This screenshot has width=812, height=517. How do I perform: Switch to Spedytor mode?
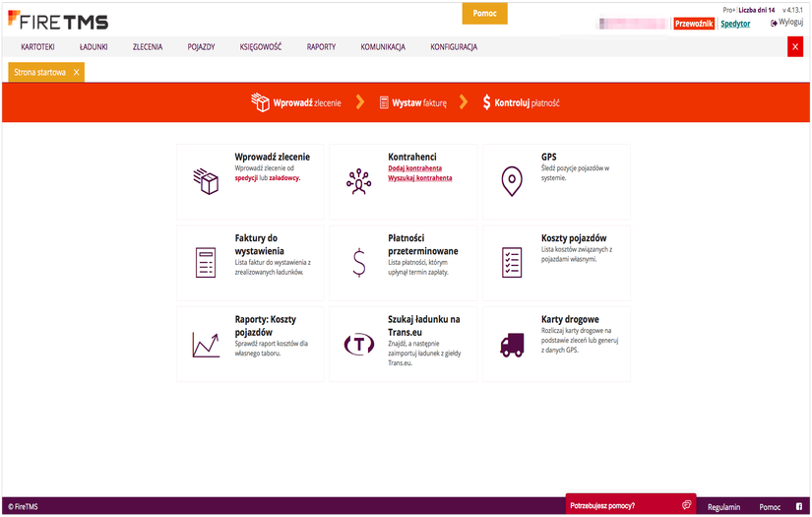coord(735,24)
